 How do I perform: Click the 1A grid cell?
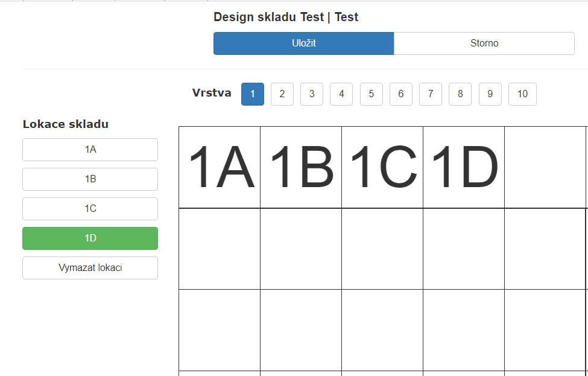click(x=220, y=167)
